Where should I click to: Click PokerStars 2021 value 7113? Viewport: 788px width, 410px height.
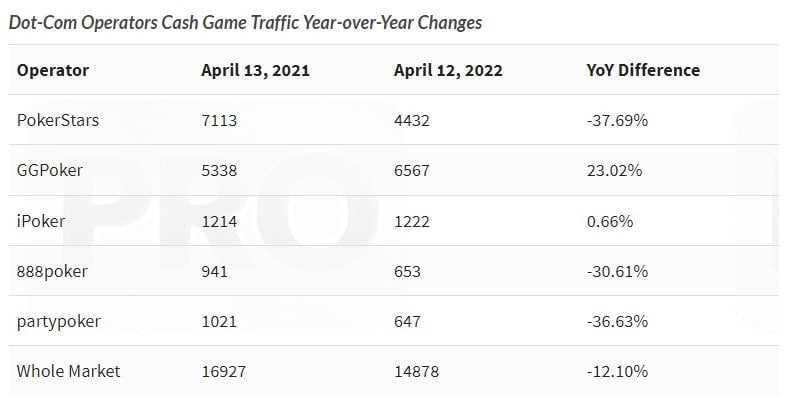pos(220,120)
